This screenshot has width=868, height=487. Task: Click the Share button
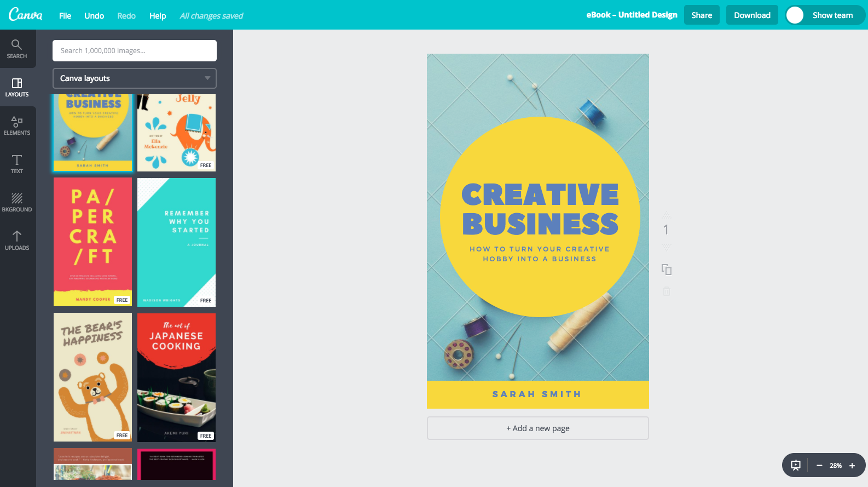702,15
